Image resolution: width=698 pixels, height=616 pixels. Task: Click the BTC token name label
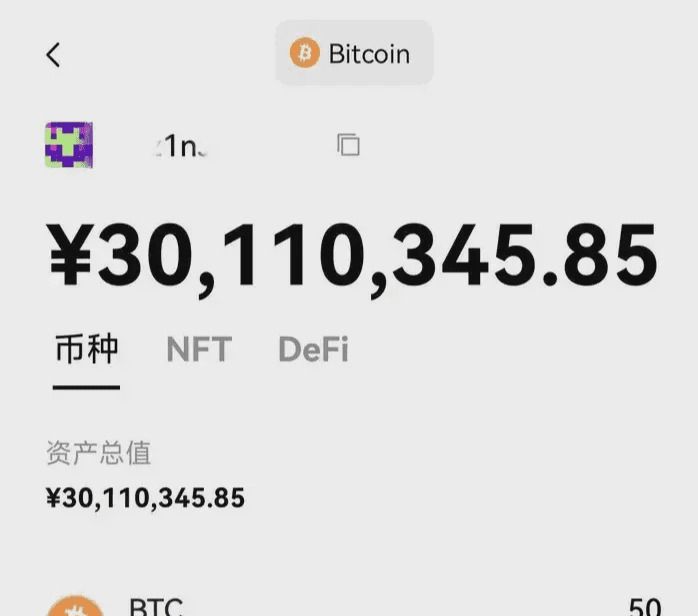156,606
